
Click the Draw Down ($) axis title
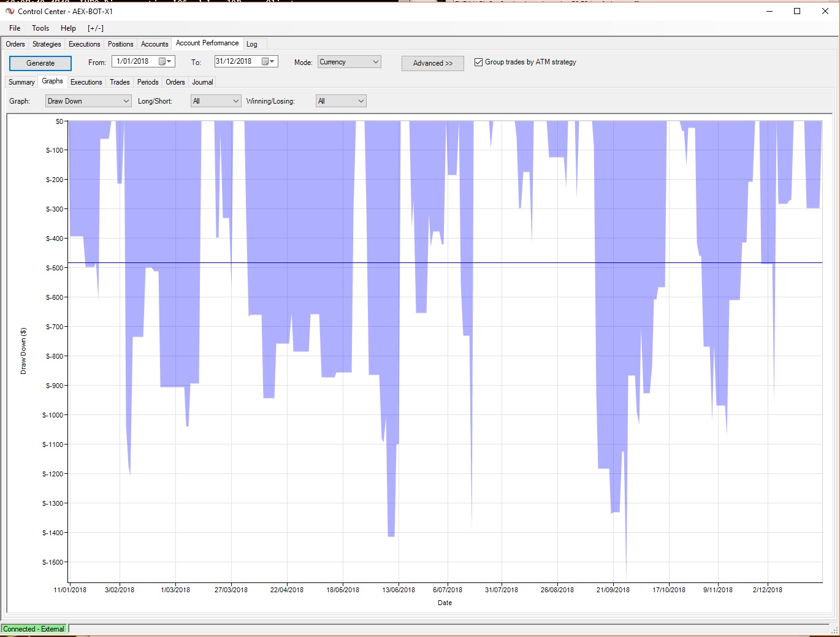(23, 351)
